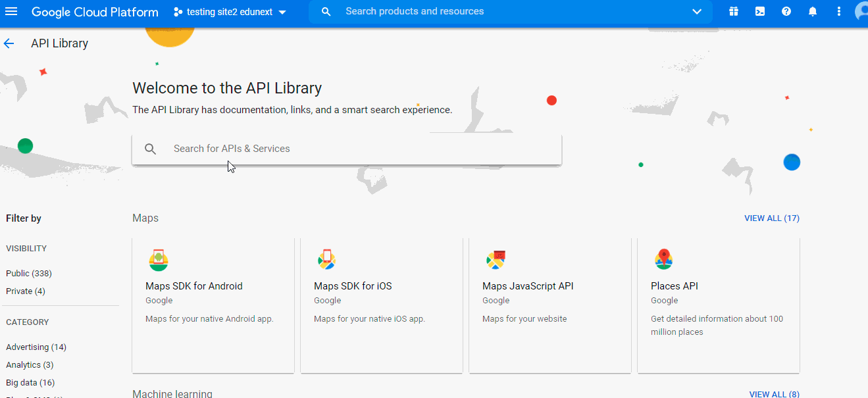Open the main navigation hamburger menu
The width and height of the screenshot is (868, 398).
(11, 12)
